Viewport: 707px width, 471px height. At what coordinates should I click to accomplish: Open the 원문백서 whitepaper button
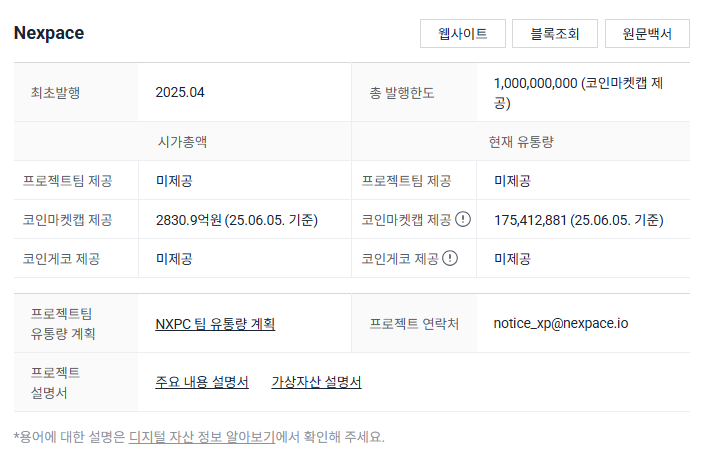coord(647,33)
